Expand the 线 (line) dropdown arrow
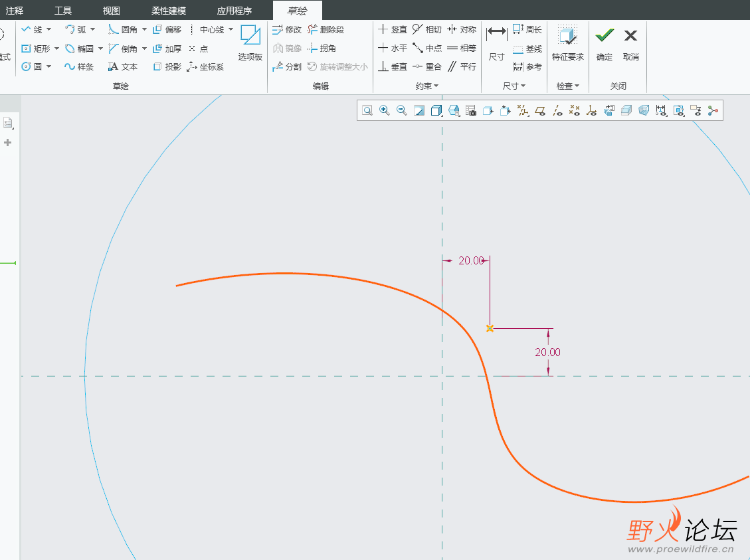The image size is (750, 560). 48,30
